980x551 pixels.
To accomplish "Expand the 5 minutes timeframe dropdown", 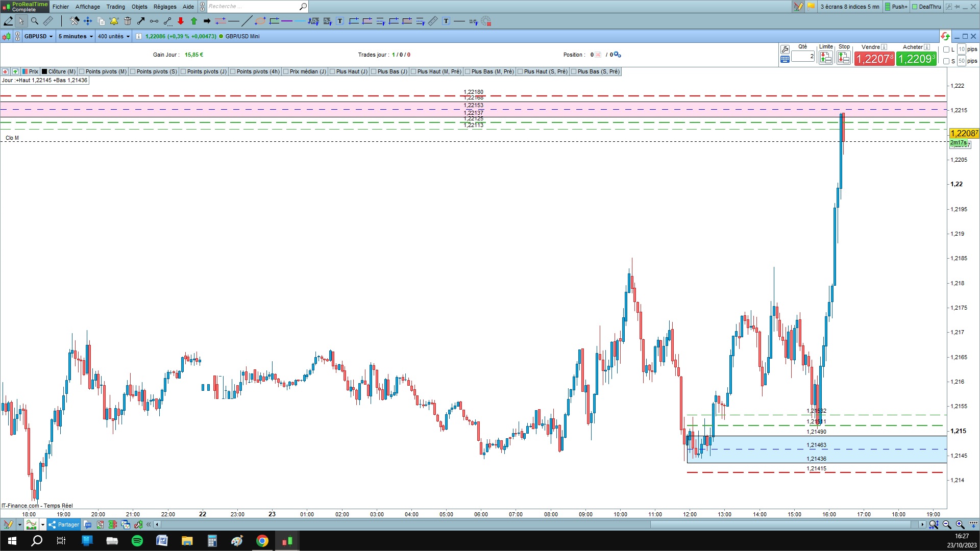I will [x=75, y=36].
